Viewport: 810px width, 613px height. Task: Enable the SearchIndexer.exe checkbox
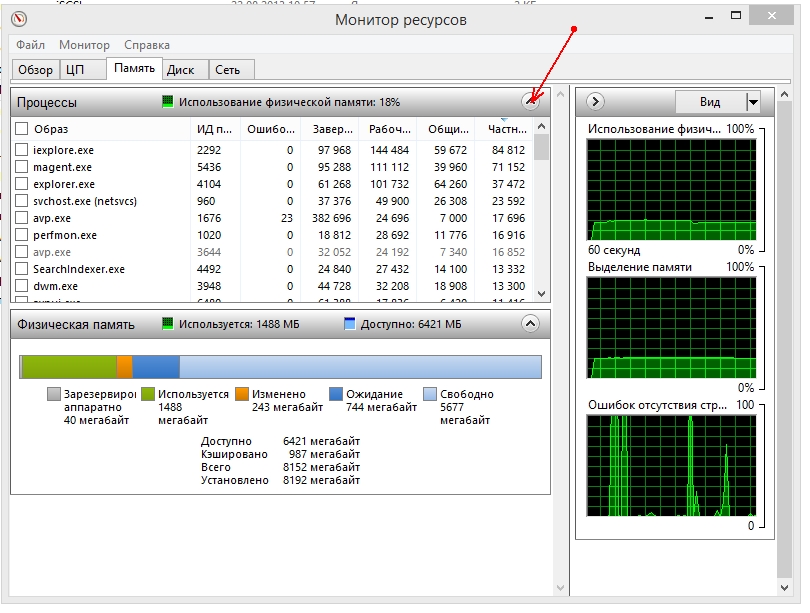tap(22, 269)
